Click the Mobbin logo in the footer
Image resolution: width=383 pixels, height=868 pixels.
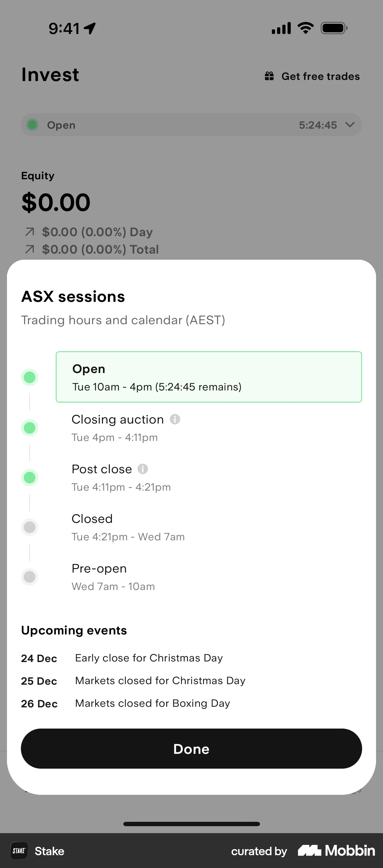[x=336, y=851]
